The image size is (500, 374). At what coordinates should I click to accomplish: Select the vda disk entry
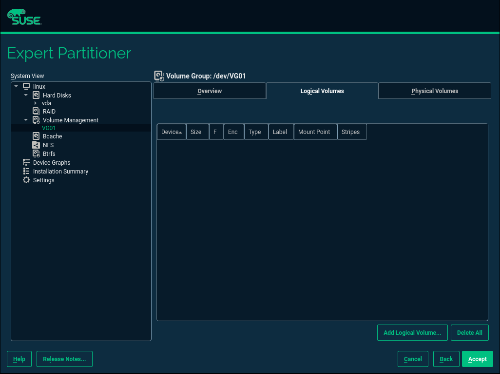(47, 103)
